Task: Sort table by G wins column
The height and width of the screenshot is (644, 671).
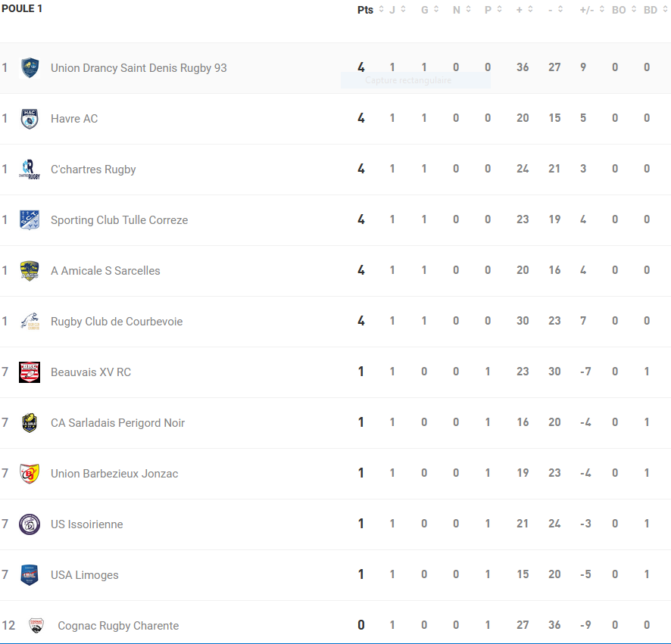Action: [x=435, y=10]
